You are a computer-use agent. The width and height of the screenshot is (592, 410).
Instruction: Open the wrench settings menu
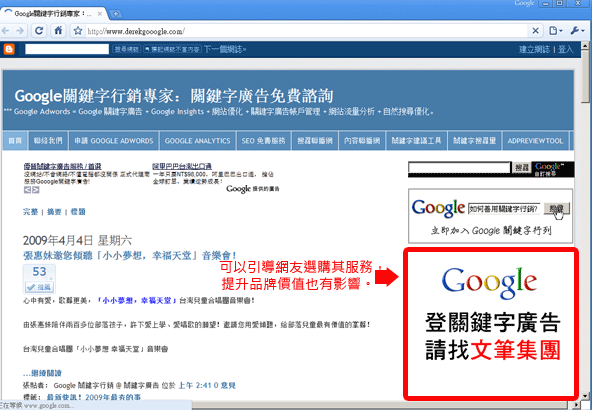click(577, 31)
